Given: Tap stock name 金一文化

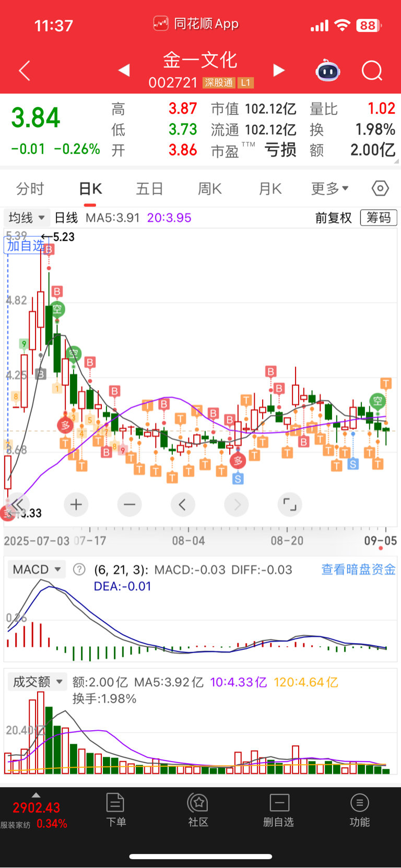Looking at the screenshot, I should tap(200, 60).
